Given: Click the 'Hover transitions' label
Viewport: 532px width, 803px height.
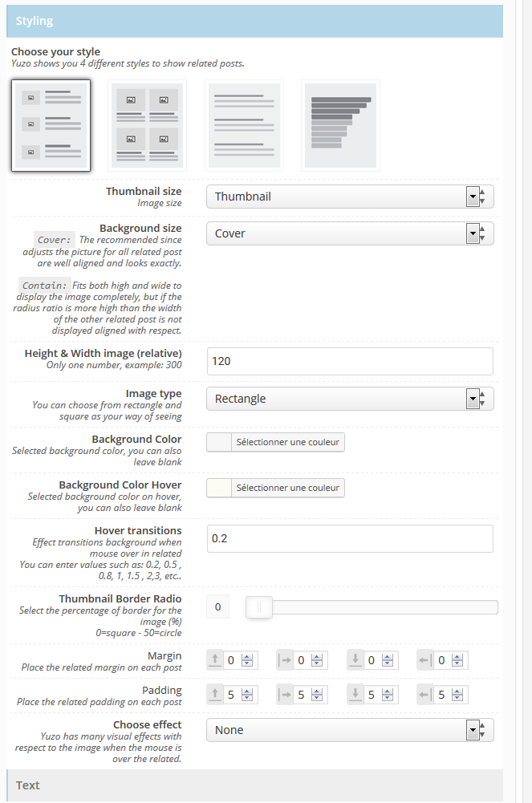Looking at the screenshot, I should click(138, 530).
